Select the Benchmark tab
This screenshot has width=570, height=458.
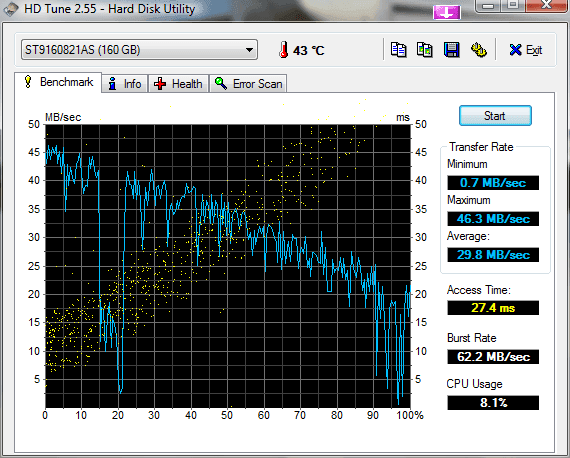click(58, 82)
